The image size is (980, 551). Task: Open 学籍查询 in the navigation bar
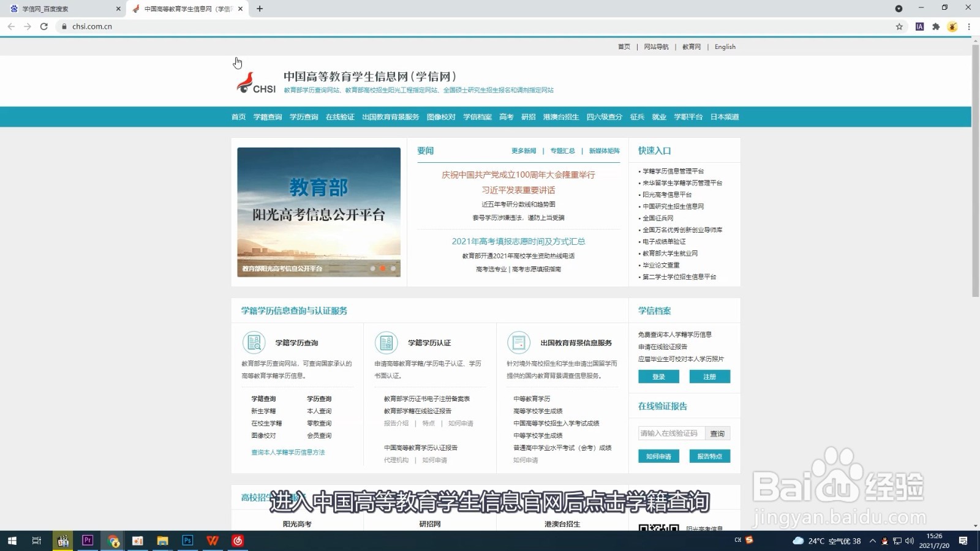tap(268, 117)
